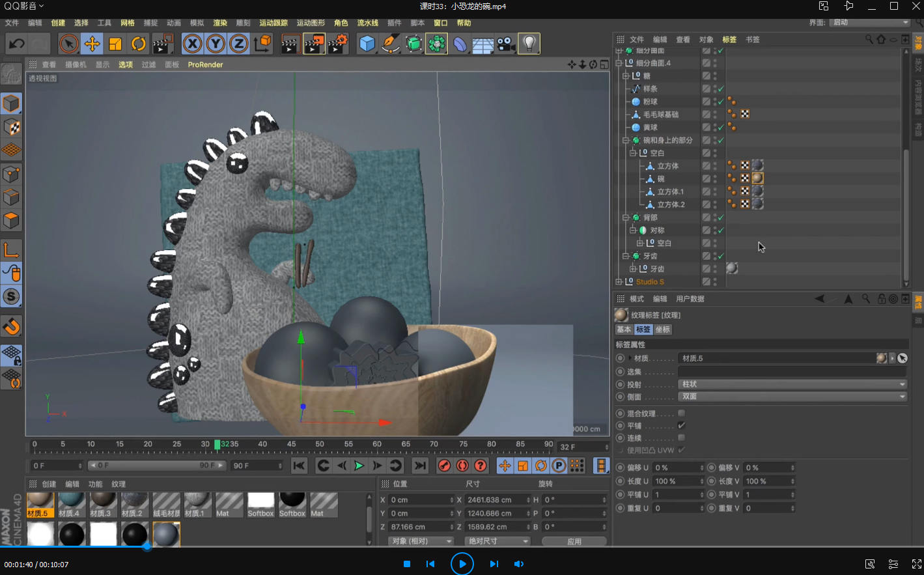Select the Move tool in toolbar
This screenshot has width=924, height=575.
click(92, 44)
